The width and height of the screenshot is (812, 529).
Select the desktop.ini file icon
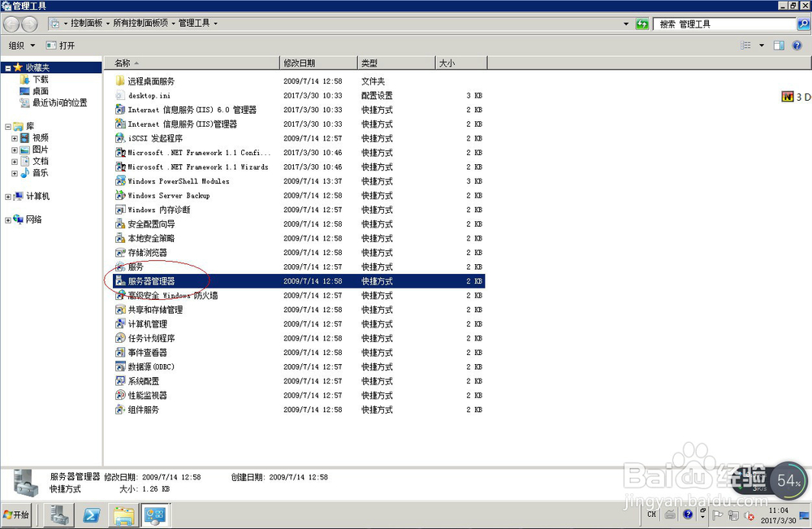click(120, 95)
